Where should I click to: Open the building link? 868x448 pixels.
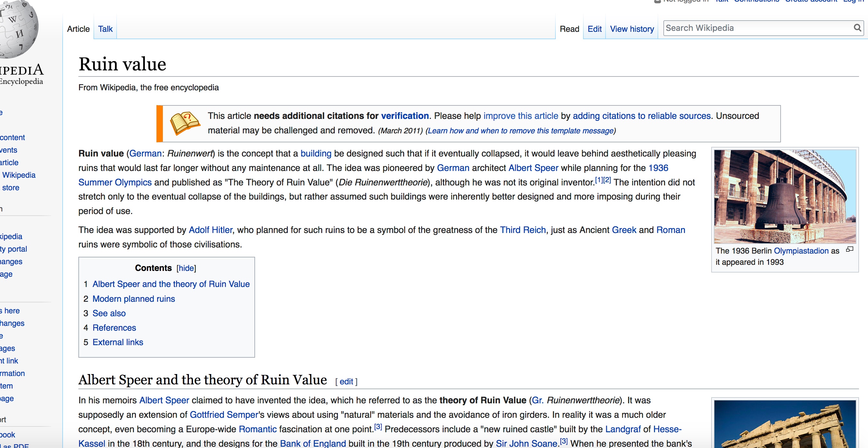click(316, 154)
